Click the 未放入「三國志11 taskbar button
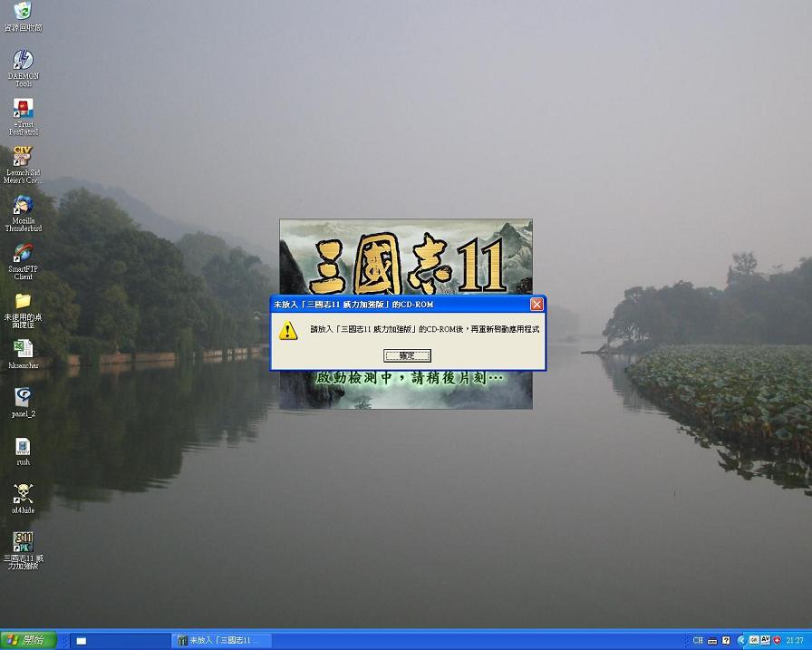 click(x=221, y=641)
